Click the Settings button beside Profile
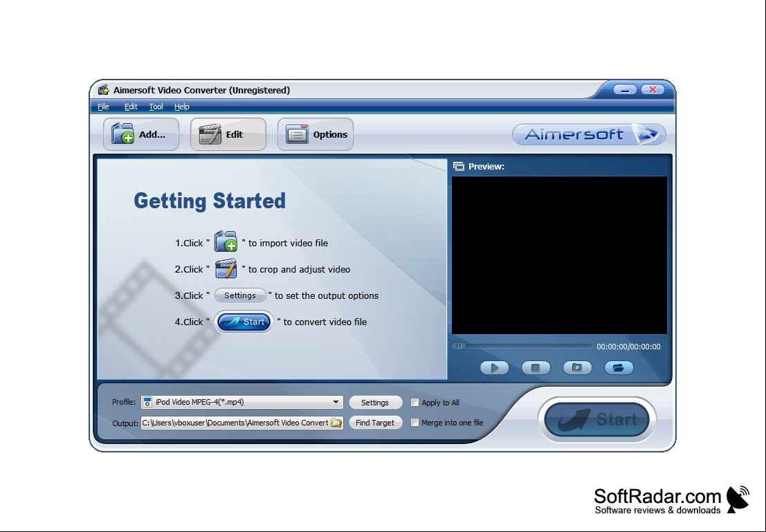This screenshot has height=532, width=766. tap(375, 403)
